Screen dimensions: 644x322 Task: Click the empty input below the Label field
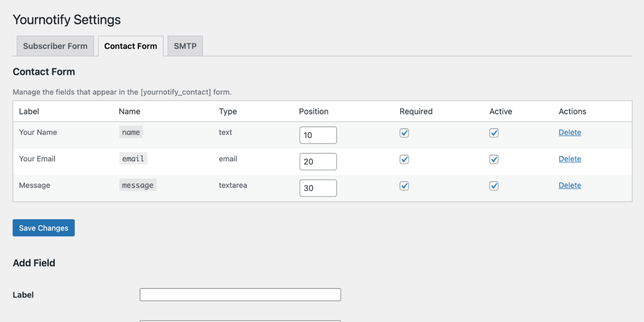pos(240,320)
